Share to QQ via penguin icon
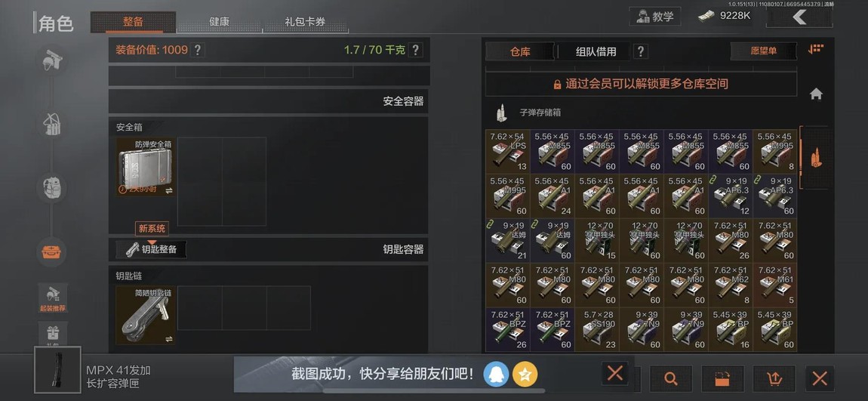The image size is (868, 401). pyautogui.click(x=496, y=375)
